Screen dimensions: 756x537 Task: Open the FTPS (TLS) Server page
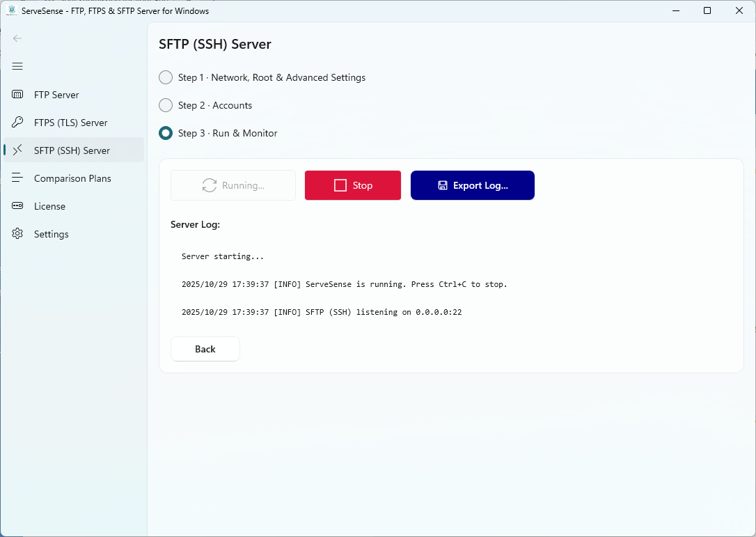(74, 123)
